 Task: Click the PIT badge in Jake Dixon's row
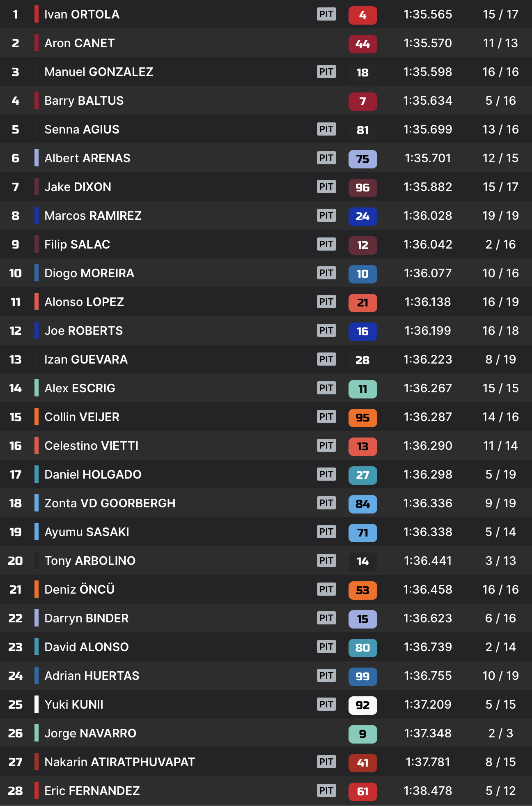coord(326,187)
